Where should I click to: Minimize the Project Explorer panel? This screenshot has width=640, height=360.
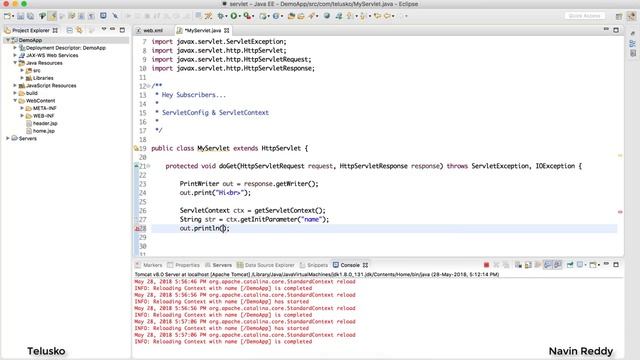pyautogui.click(x=113, y=29)
